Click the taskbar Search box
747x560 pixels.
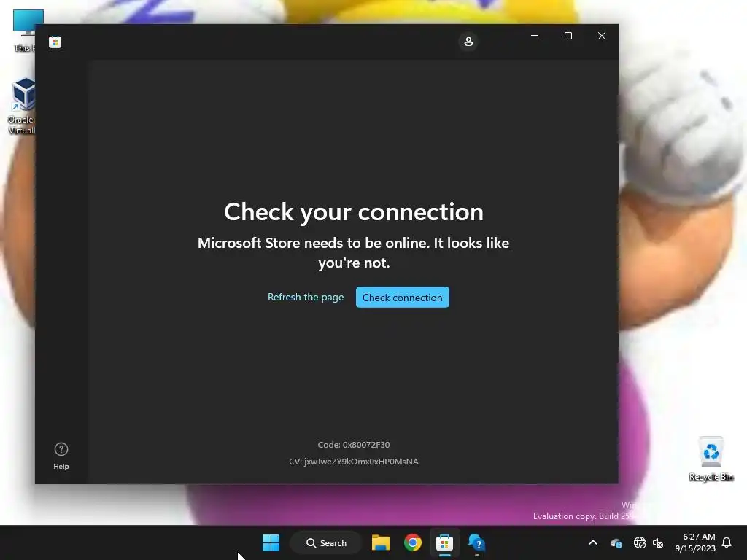(326, 542)
